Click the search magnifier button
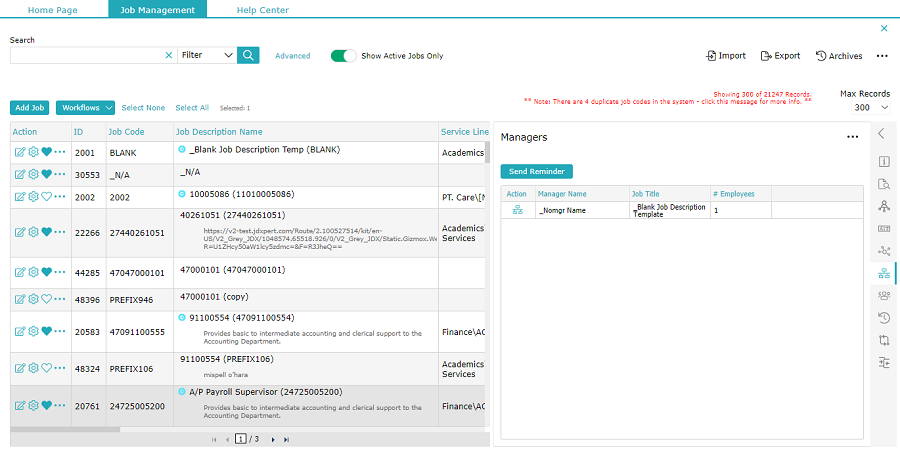Viewport: 900px width, 450px height. click(x=248, y=56)
